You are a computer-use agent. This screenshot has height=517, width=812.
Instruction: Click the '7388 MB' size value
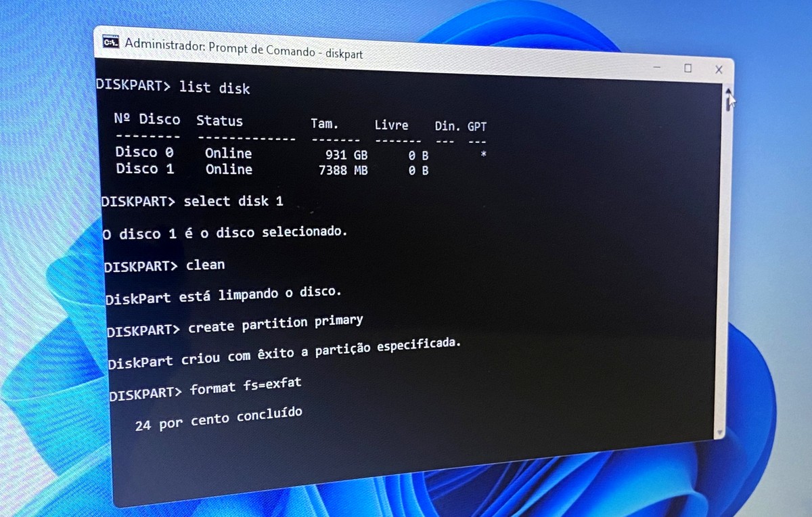point(343,171)
